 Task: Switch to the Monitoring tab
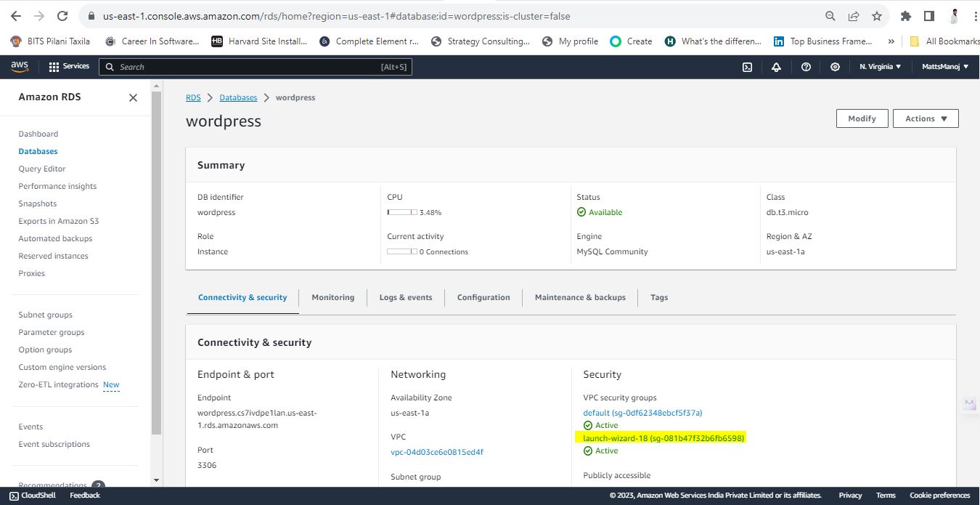click(333, 297)
